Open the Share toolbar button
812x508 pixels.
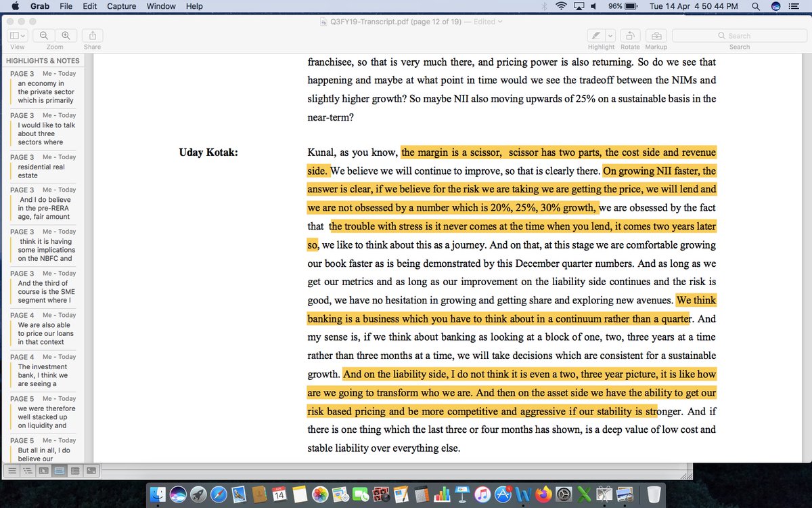pos(93,35)
